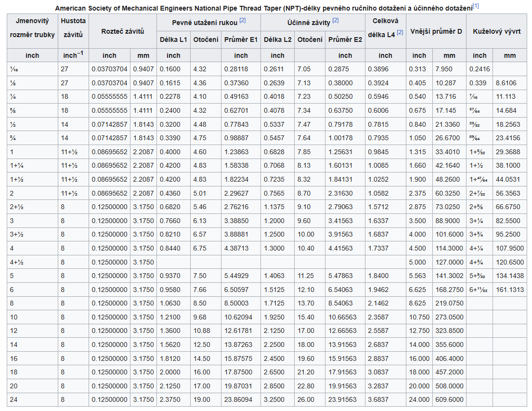Click the Kuželový vývrt column header
The width and height of the screenshot is (532, 411).
point(497,31)
